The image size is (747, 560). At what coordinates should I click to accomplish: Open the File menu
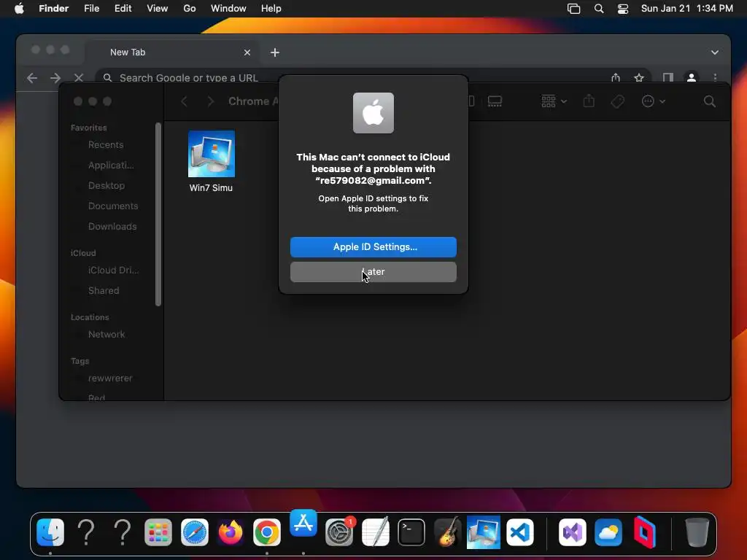(x=91, y=9)
